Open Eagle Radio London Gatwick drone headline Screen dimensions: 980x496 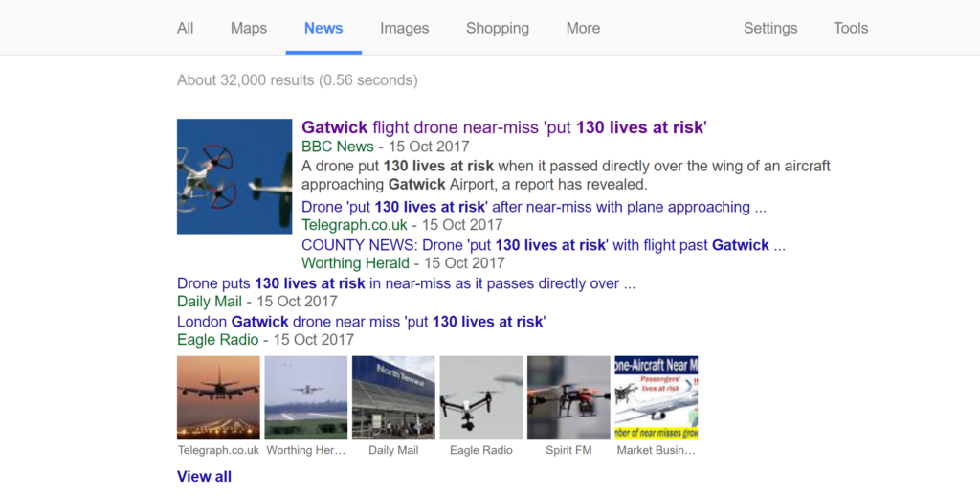(x=361, y=322)
